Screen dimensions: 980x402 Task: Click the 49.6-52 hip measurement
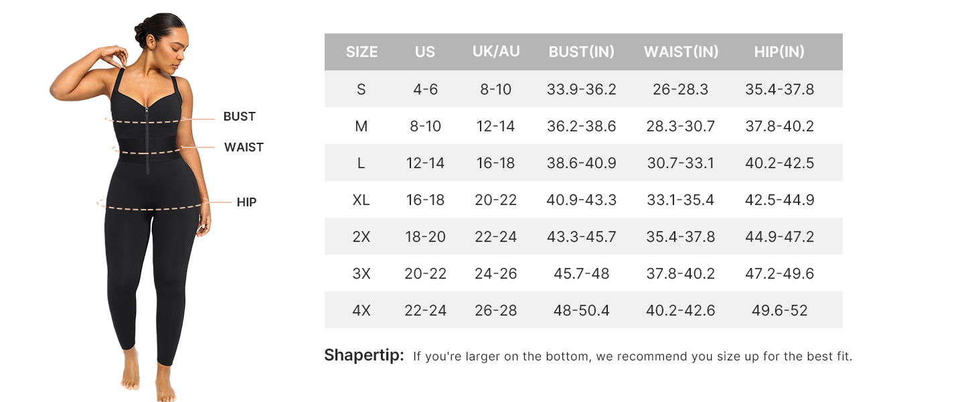pyautogui.click(x=780, y=310)
